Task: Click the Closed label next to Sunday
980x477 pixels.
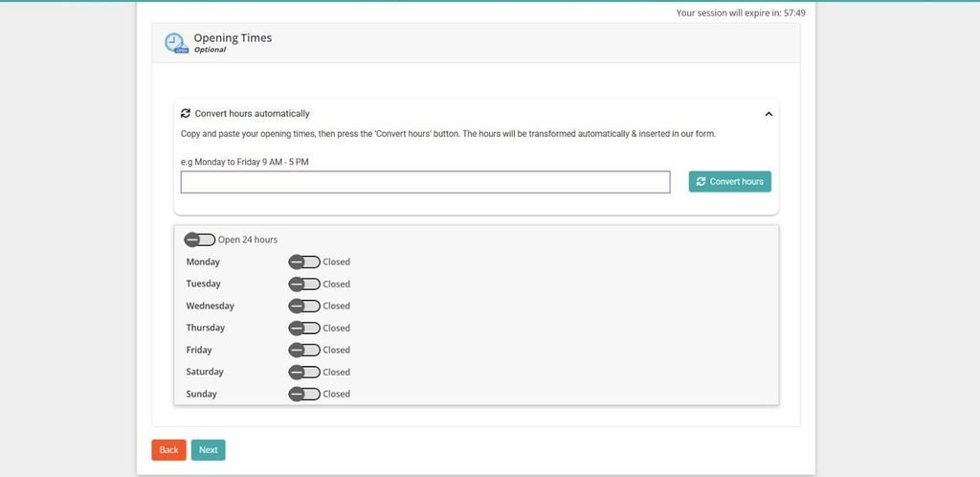Action: 336,394
